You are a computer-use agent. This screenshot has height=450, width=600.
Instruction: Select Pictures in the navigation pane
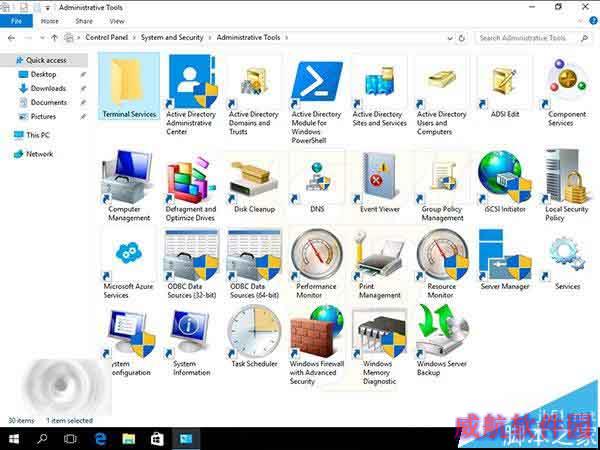[43, 116]
